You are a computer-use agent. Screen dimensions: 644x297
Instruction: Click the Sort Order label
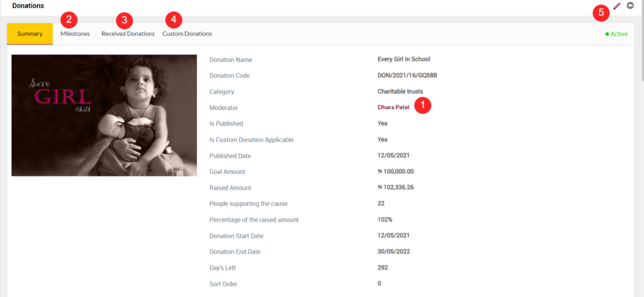(x=223, y=284)
